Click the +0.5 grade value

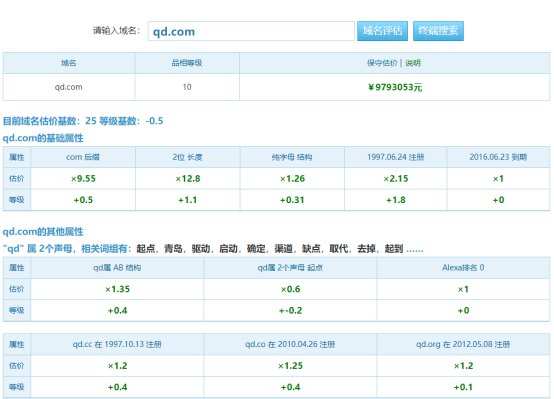83,200
